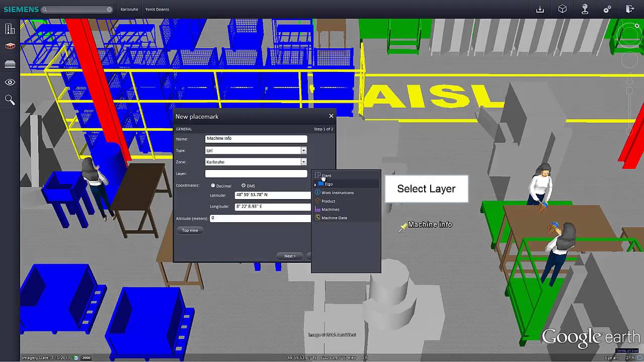Open the 3D models box icon in sidebar
This screenshot has height=362, width=644.
10,46
